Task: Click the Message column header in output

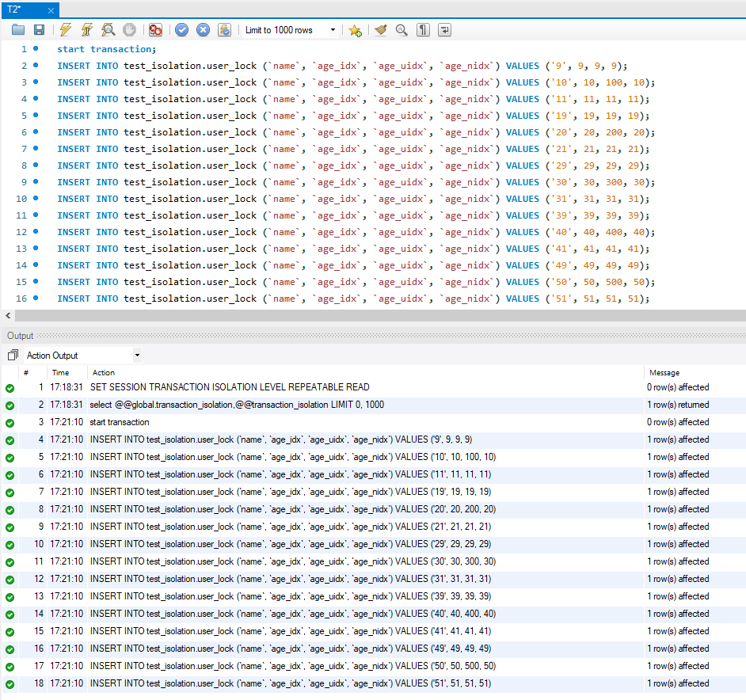Action: click(664, 373)
